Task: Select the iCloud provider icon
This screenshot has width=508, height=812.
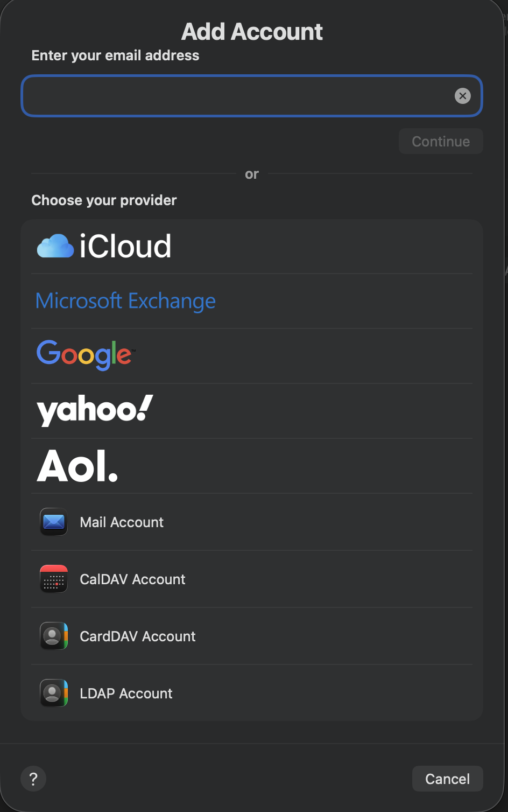Action: pos(54,246)
